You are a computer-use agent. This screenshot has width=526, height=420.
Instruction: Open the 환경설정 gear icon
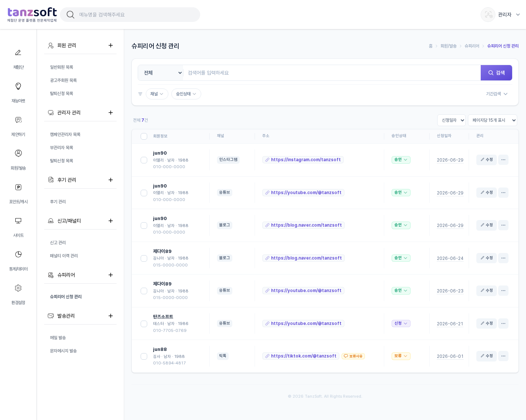tap(18, 288)
